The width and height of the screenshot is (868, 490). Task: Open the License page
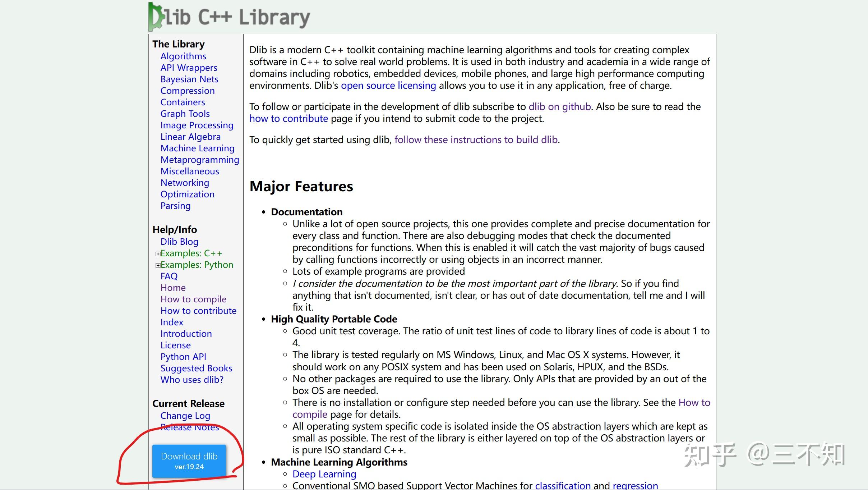point(175,345)
